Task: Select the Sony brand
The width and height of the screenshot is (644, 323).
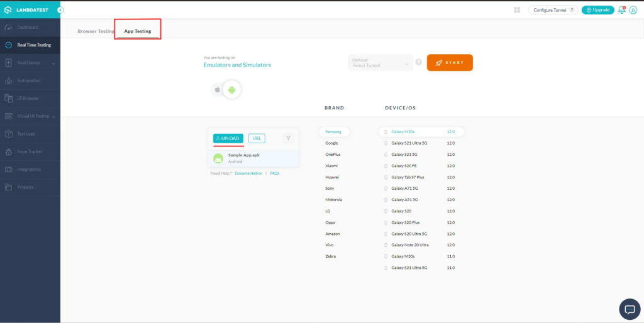Action: [330, 189]
